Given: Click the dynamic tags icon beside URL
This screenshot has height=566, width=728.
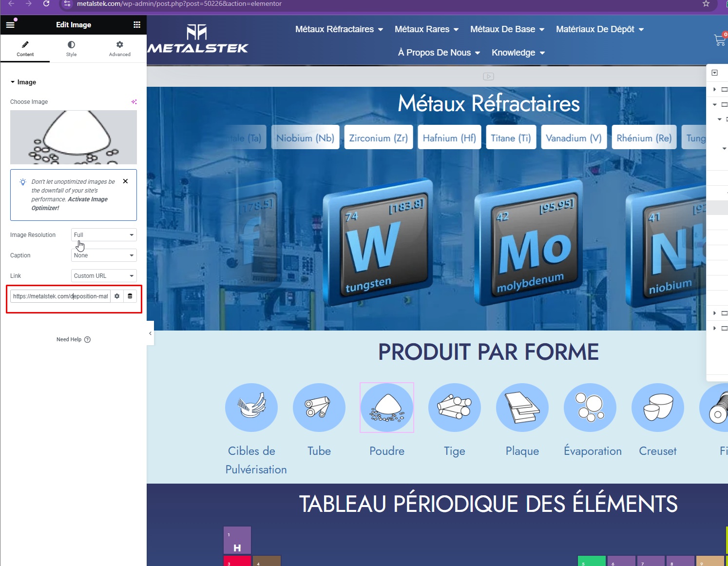Looking at the screenshot, I should [130, 296].
